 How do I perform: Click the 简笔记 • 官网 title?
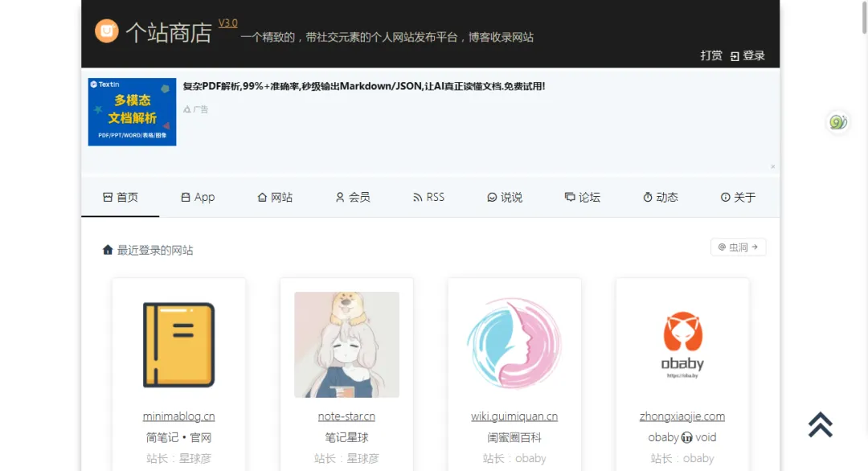(x=178, y=437)
